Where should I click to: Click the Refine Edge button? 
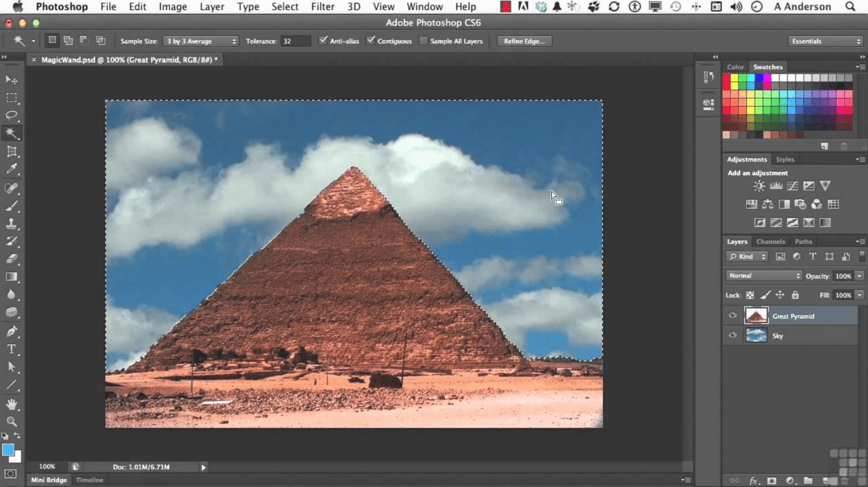pyautogui.click(x=524, y=41)
